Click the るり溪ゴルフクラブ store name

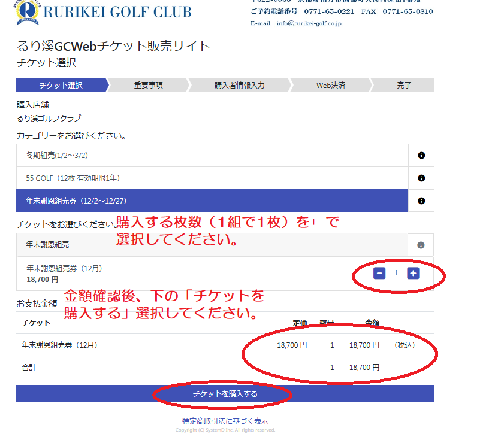click(x=49, y=118)
